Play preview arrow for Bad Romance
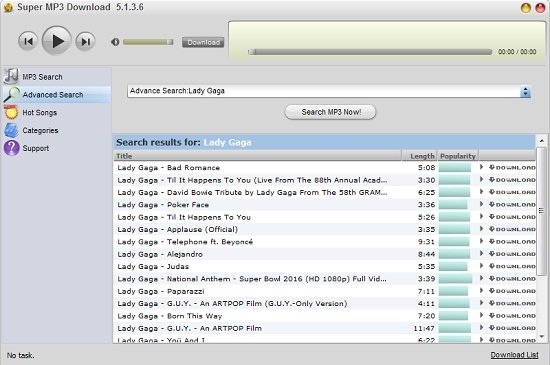550x365 pixels. pos(482,167)
